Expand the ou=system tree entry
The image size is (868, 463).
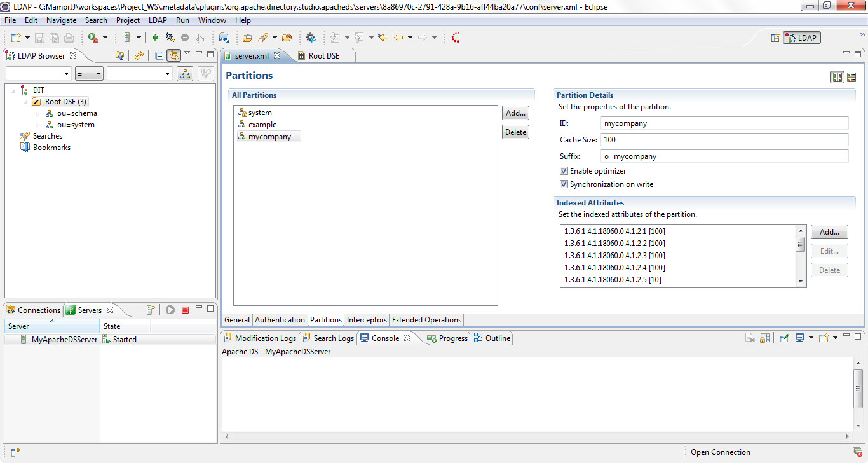37,125
